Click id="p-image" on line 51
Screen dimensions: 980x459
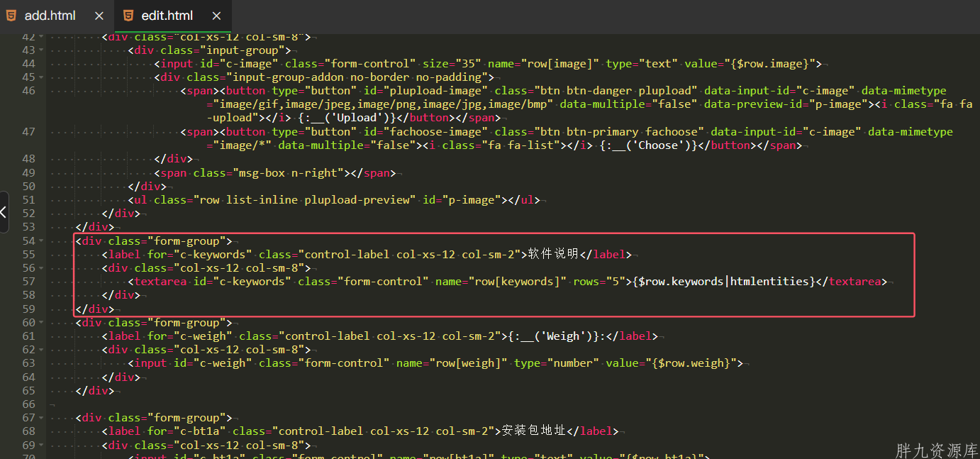pyautogui.click(x=462, y=200)
